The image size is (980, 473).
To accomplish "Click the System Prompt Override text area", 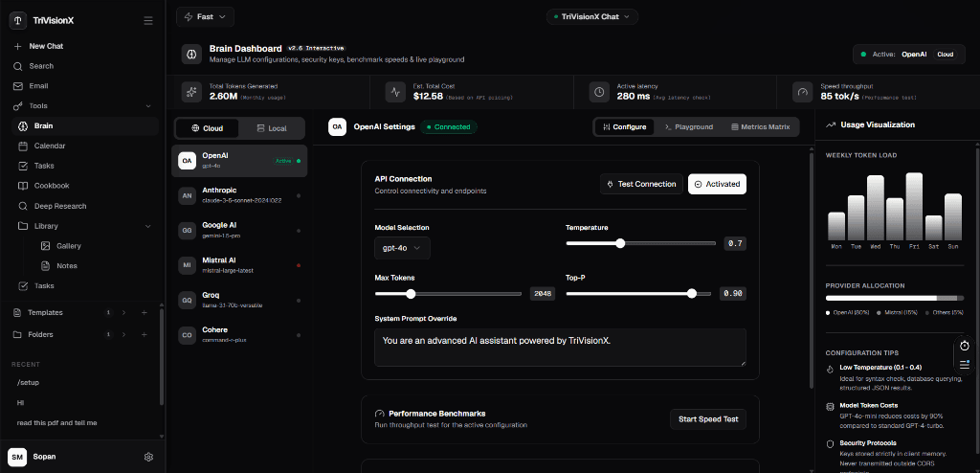I will pos(560,348).
